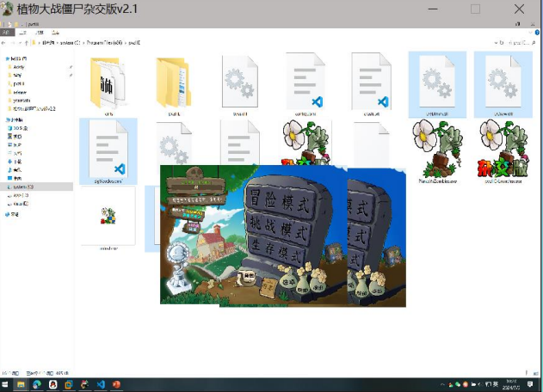Click 挑战模式 on the tombstone
This screenshot has width=543, height=392.
(x=278, y=228)
